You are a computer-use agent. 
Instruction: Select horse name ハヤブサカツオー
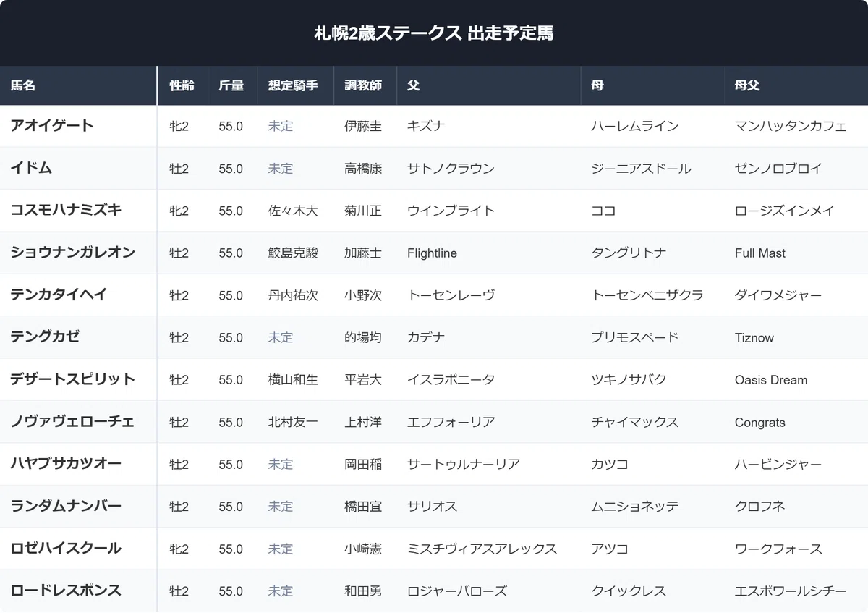66,464
